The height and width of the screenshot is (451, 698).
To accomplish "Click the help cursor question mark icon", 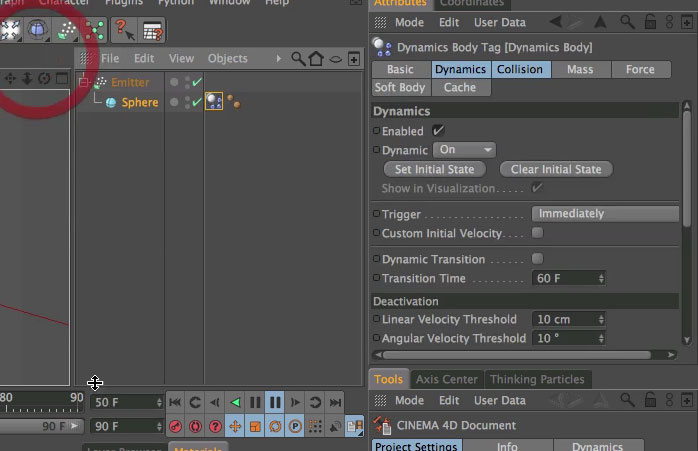I will pyautogui.click(x=125, y=30).
